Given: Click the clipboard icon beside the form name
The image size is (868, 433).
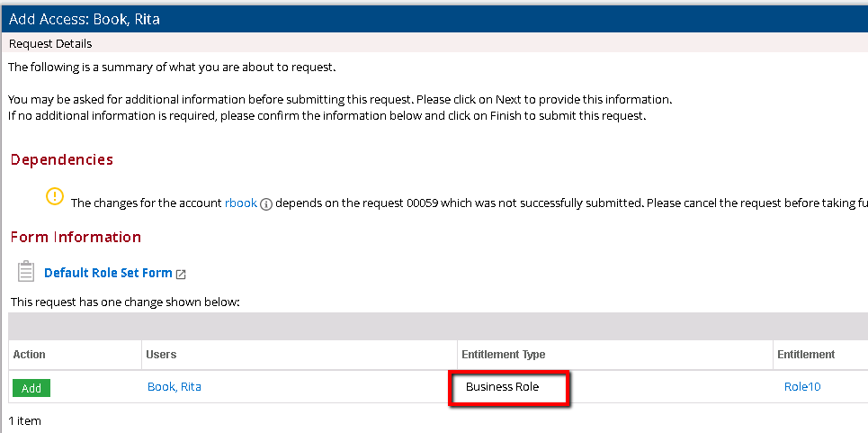Looking at the screenshot, I should point(27,272).
